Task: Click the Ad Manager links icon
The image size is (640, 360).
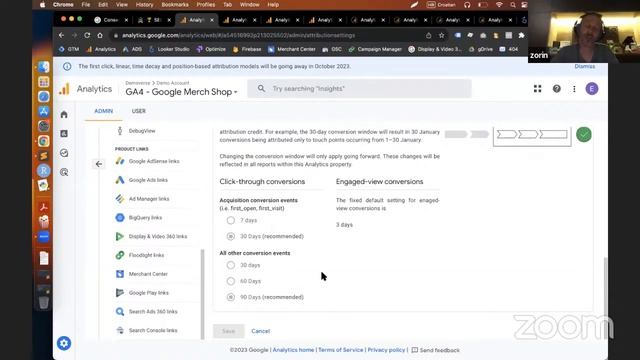Action: pyautogui.click(x=120, y=199)
